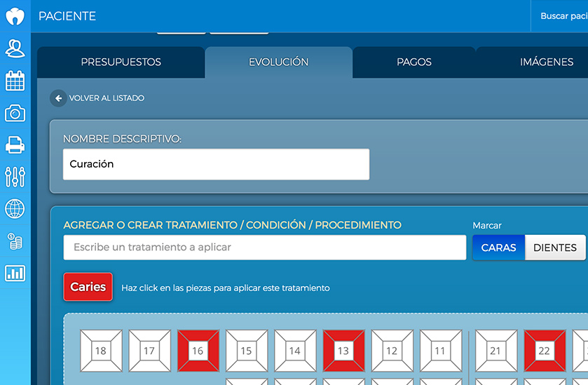Click the globe icon in sidebar
Screen dimensions: 588x385
point(15,209)
